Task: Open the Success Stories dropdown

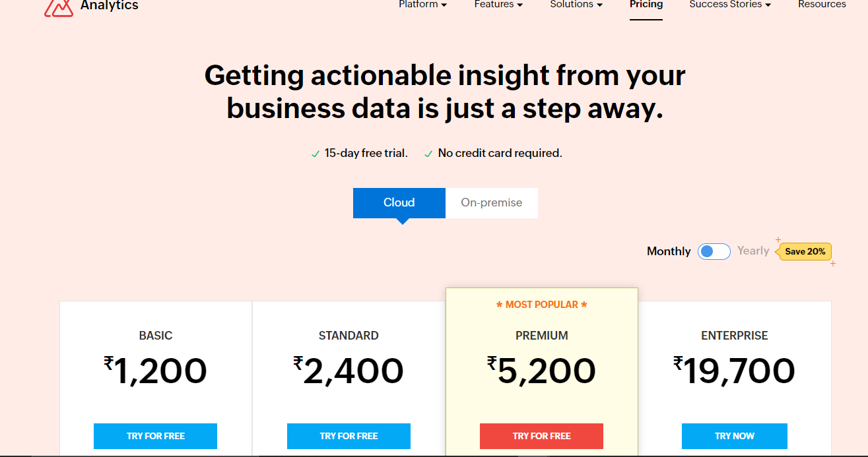Action: point(730,5)
